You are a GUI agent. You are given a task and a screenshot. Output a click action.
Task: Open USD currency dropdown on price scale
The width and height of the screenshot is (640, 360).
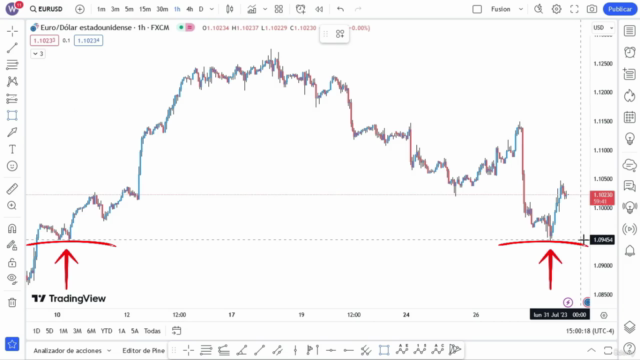(x=603, y=28)
